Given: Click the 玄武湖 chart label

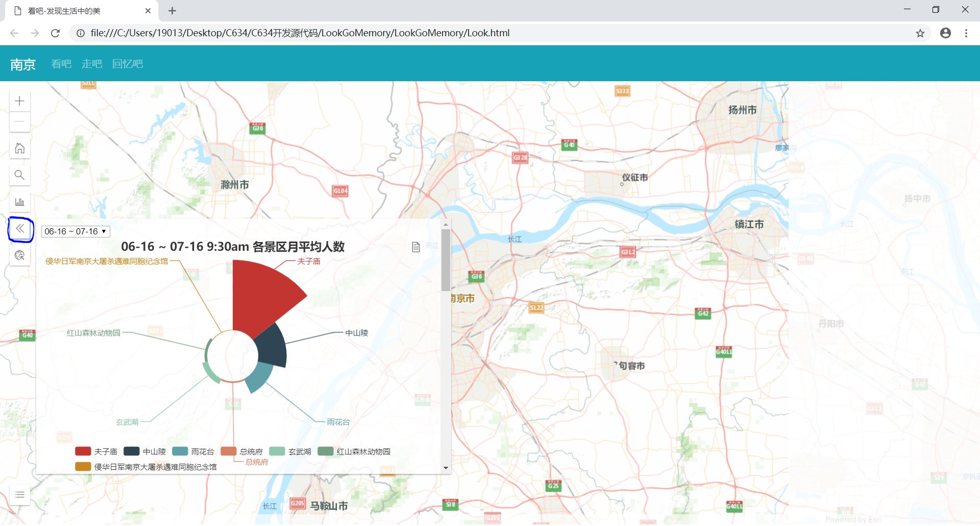Looking at the screenshot, I should click(x=127, y=422).
